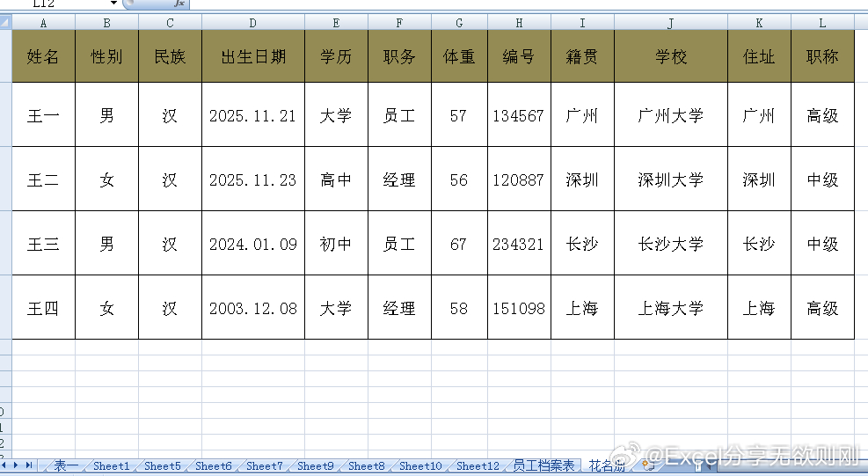Select the cell containing 王三
The height and width of the screenshot is (476, 868).
tap(43, 243)
